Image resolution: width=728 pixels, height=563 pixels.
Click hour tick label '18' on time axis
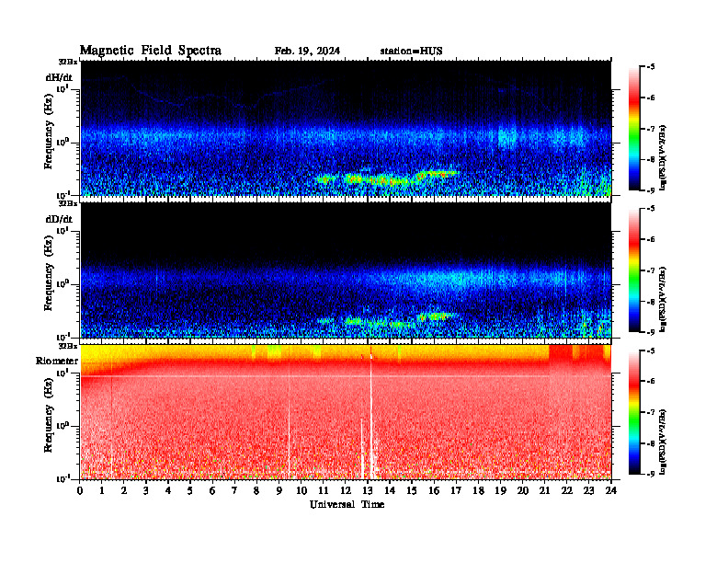(x=478, y=490)
